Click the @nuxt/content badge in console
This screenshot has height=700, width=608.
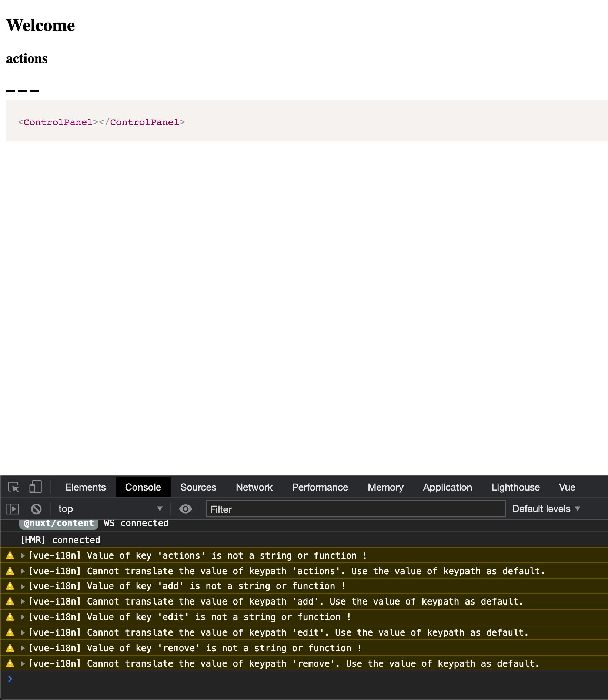pyautogui.click(x=59, y=524)
